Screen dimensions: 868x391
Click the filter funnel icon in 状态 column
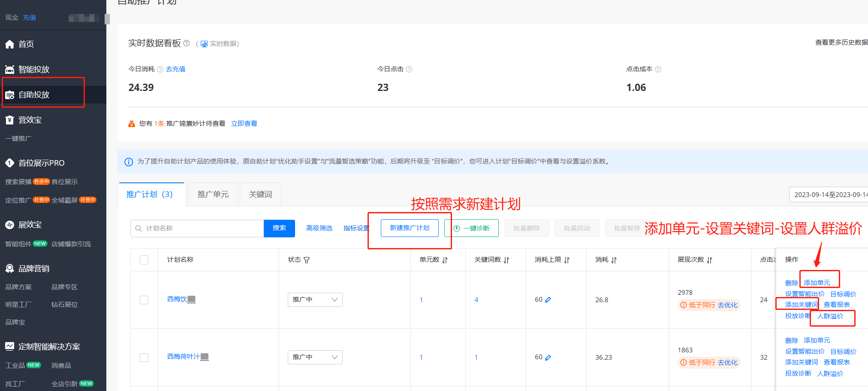[307, 260]
